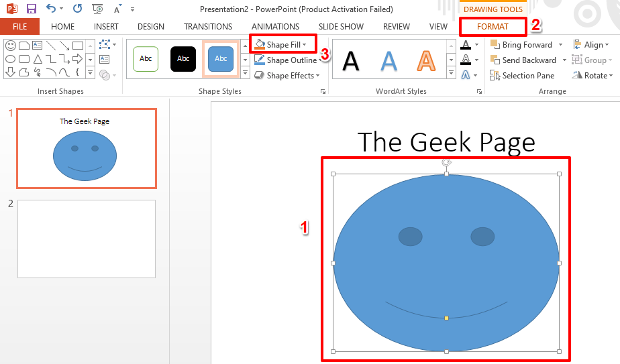
Task: Select the right arrow shape in gallery
Action: (x=78, y=59)
